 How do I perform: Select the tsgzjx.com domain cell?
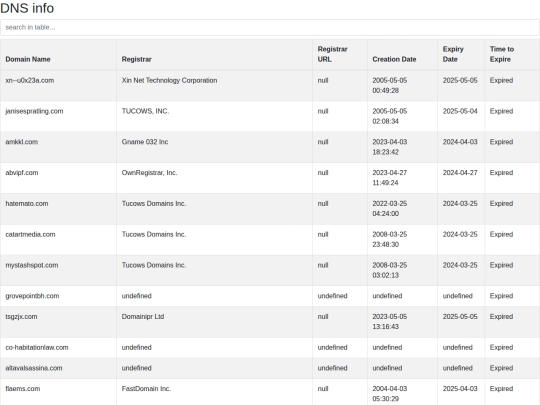(x=21, y=316)
